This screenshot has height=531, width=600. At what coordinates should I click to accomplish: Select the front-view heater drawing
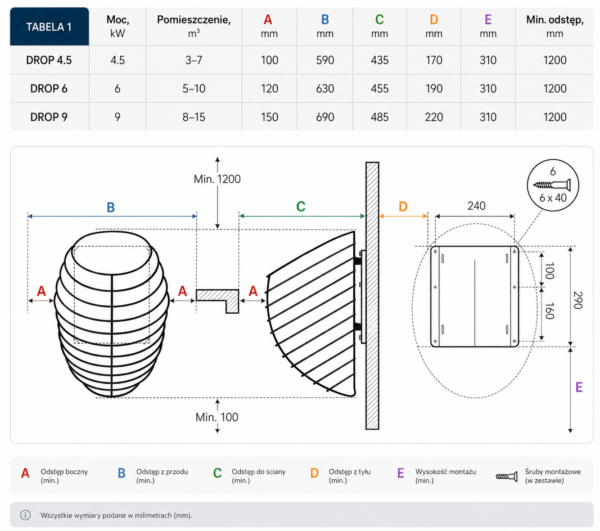(112, 314)
